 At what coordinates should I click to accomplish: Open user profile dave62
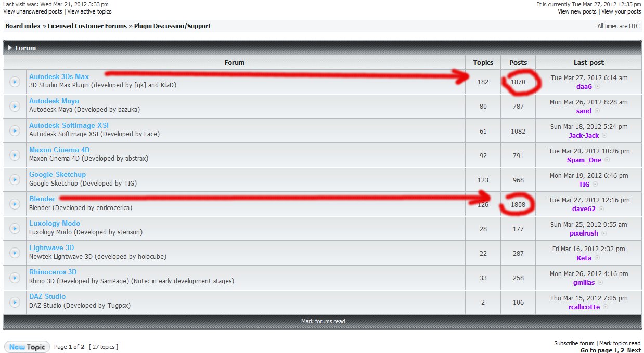click(x=584, y=209)
